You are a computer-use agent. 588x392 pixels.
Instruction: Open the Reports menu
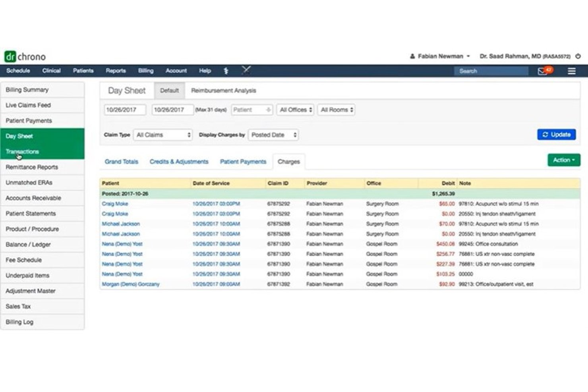pos(116,71)
